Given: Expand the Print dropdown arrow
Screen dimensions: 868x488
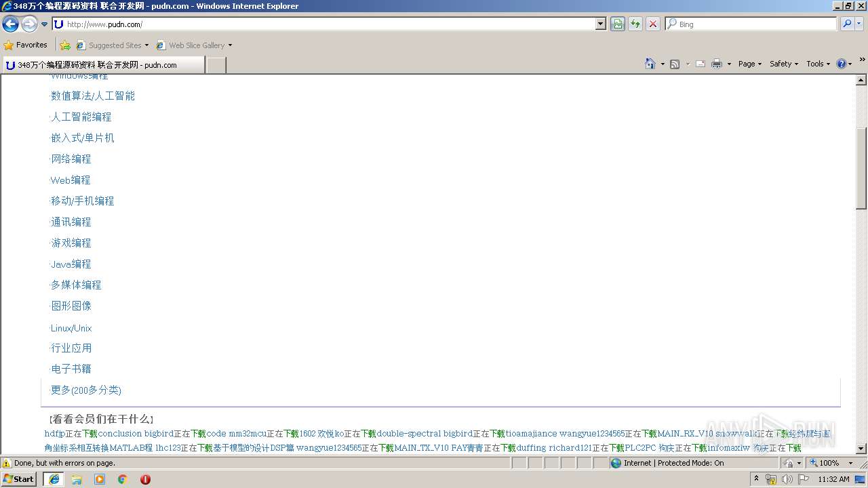Looking at the screenshot, I should tap(729, 64).
